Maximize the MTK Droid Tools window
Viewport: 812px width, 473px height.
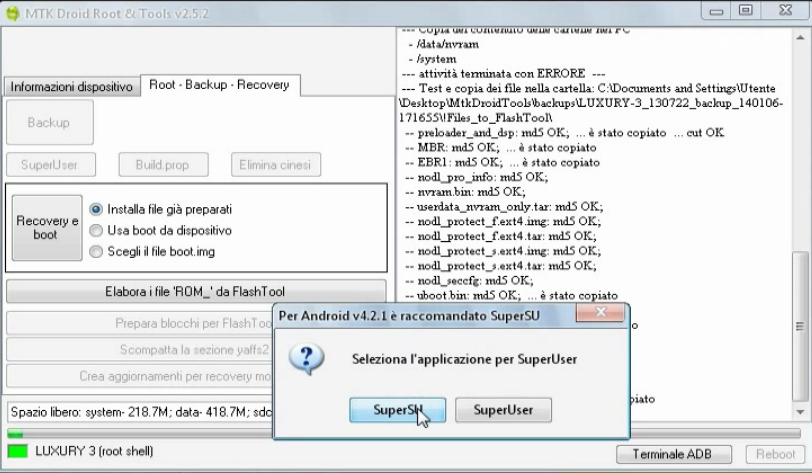746,11
